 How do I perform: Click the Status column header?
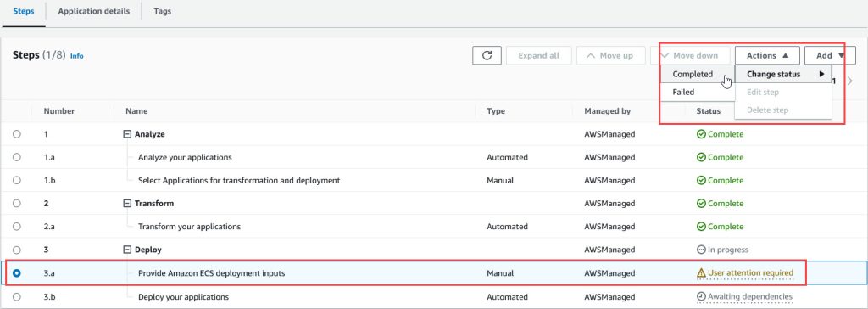click(x=709, y=111)
